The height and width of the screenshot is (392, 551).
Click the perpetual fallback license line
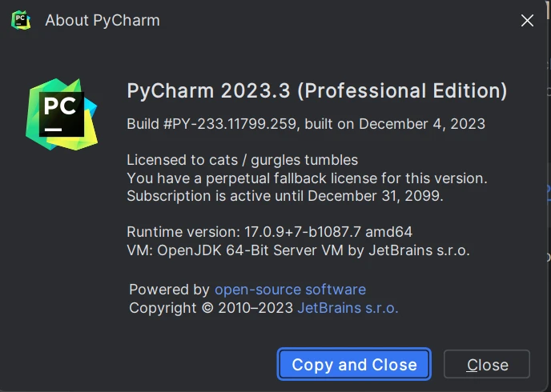[x=307, y=178]
